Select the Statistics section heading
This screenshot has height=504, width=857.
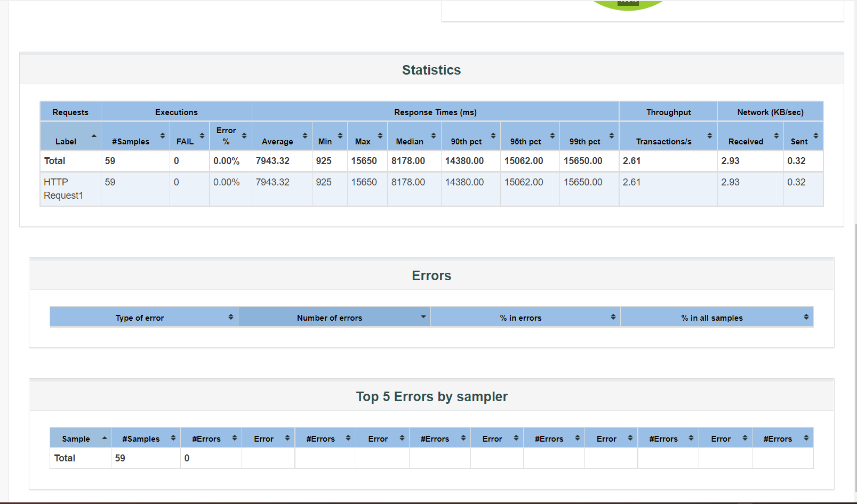click(431, 70)
